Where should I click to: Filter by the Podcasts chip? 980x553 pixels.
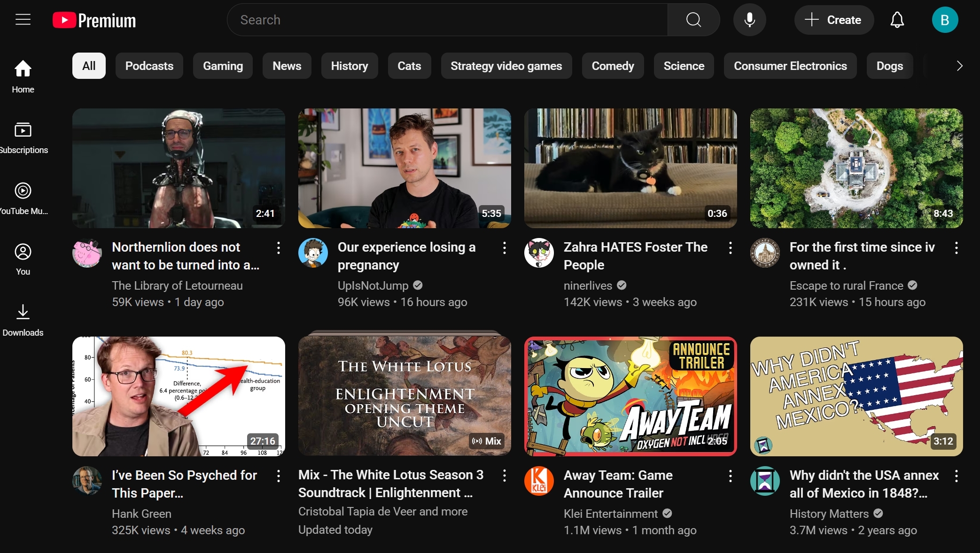click(149, 66)
